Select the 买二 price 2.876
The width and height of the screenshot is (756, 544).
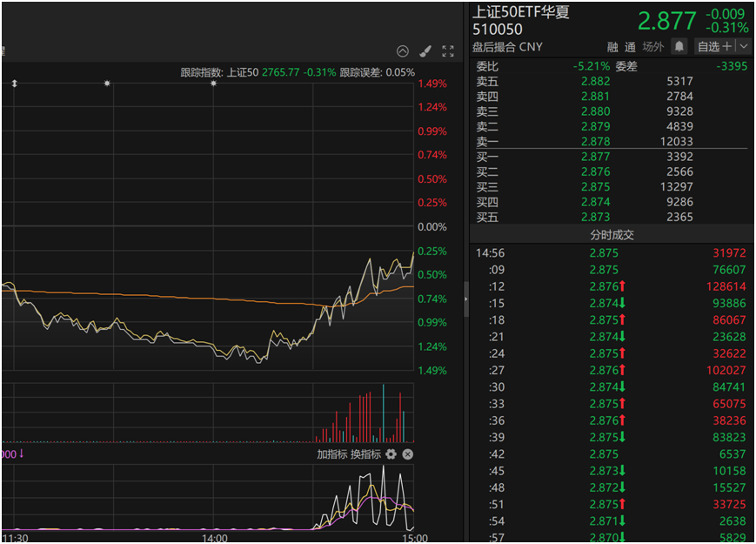click(x=595, y=171)
